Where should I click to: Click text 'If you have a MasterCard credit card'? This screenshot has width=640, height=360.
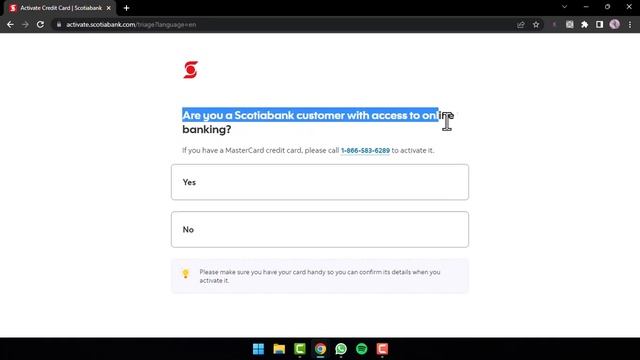coord(242,151)
